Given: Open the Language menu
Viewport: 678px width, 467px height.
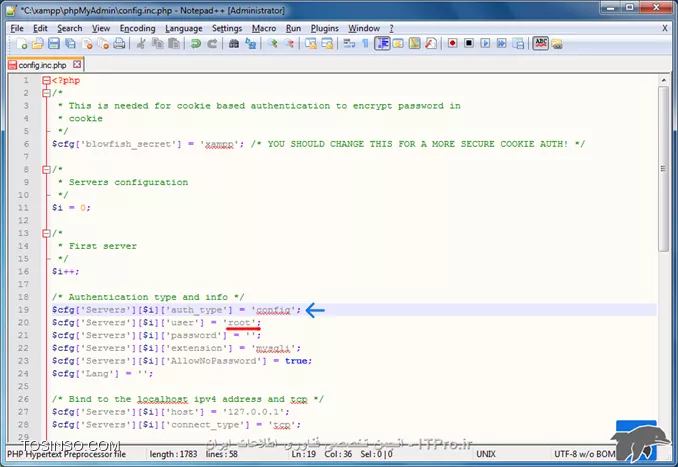Looking at the screenshot, I should tap(184, 29).
